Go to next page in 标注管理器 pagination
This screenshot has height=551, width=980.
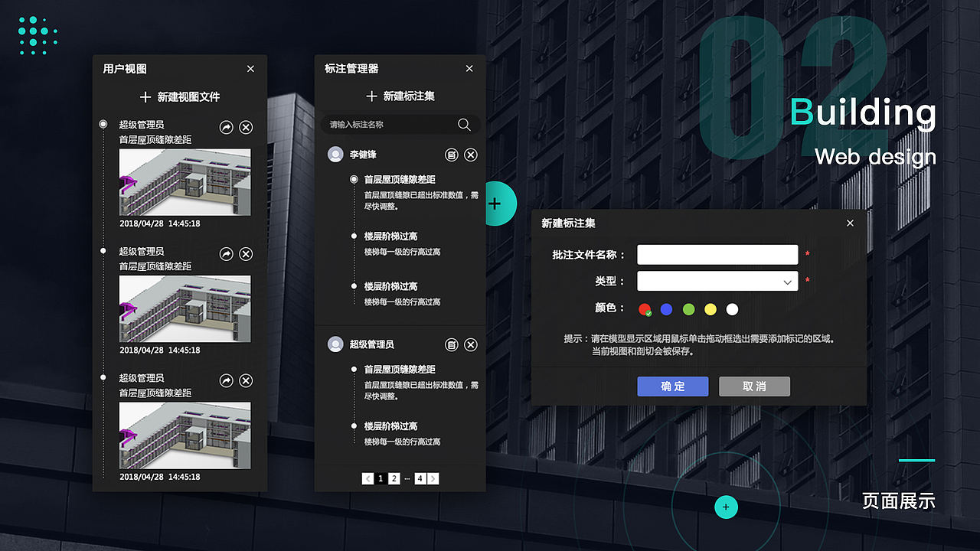click(x=433, y=478)
